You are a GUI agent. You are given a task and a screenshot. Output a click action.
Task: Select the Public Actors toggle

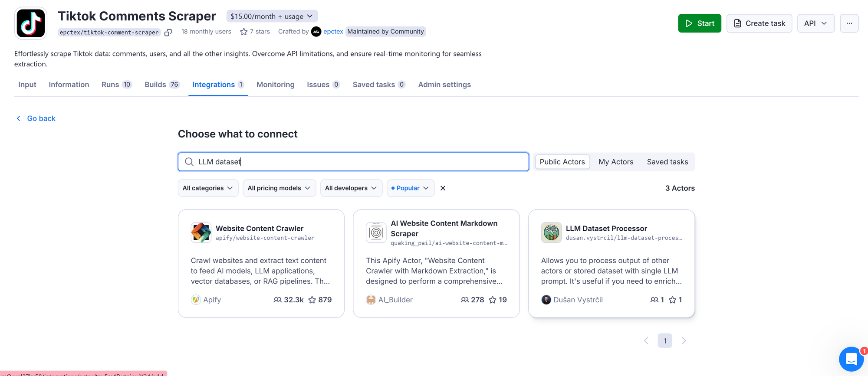point(562,162)
